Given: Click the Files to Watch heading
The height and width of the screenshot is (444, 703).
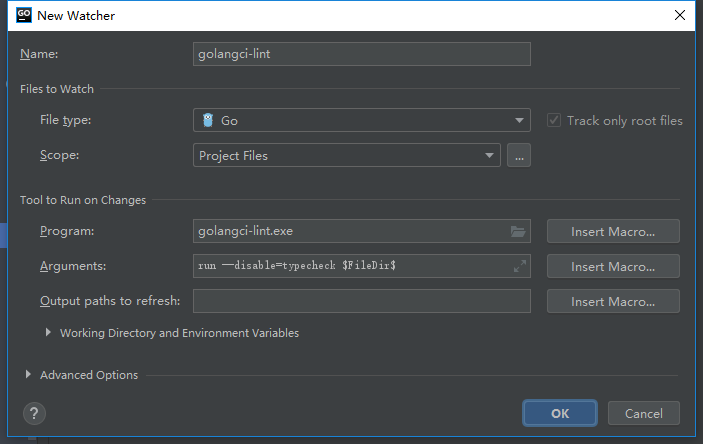Looking at the screenshot, I should pyautogui.click(x=57, y=89).
